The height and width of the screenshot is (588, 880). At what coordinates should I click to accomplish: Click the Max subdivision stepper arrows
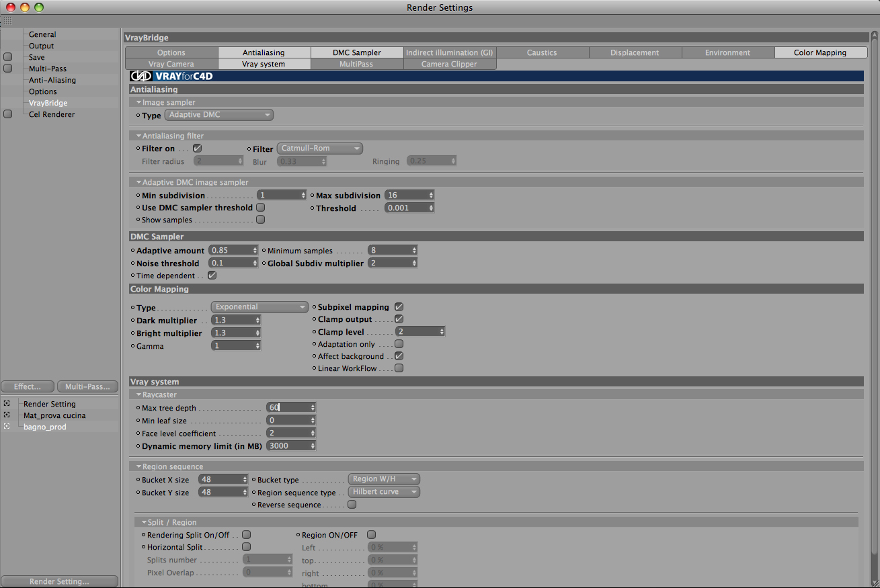[431, 196]
